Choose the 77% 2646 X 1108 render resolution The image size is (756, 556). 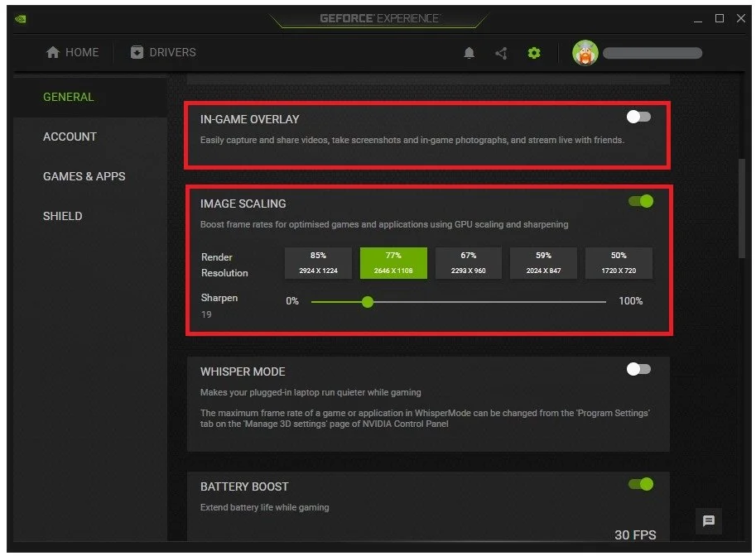pyautogui.click(x=393, y=263)
